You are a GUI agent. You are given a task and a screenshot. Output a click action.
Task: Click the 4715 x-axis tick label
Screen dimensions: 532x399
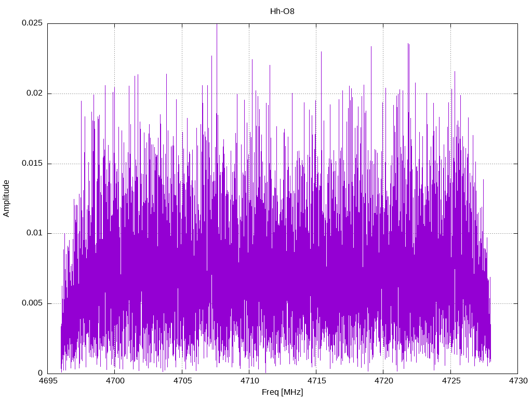(316, 381)
